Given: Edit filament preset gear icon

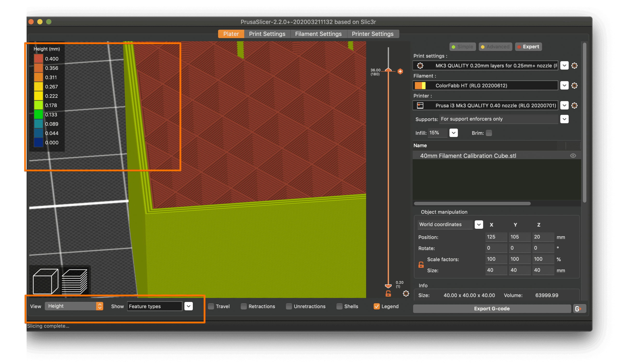Looking at the screenshot, I should [x=574, y=86].
